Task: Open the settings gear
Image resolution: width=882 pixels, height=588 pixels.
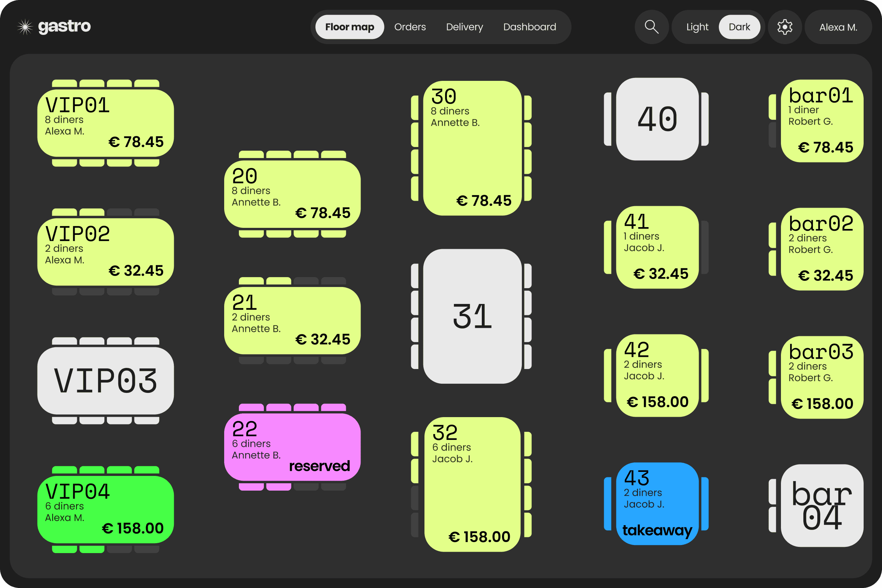Action: (785, 26)
